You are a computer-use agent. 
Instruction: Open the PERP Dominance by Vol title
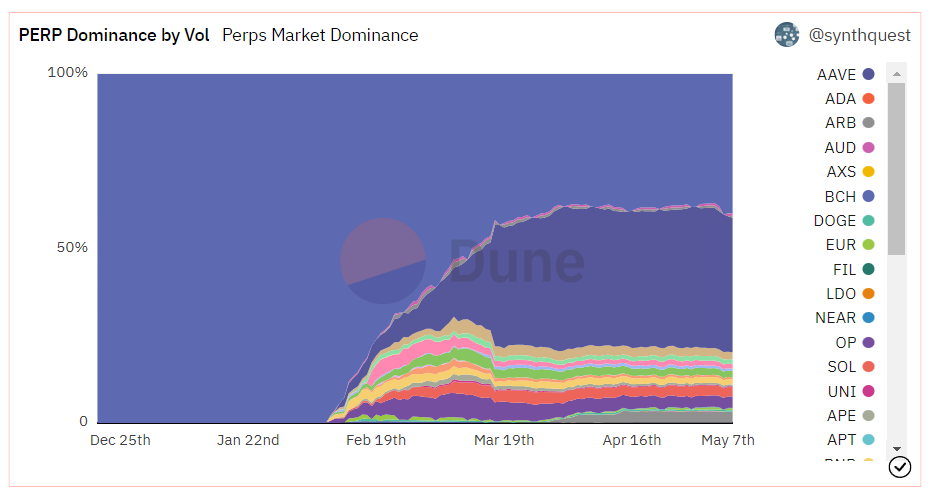[x=114, y=35]
